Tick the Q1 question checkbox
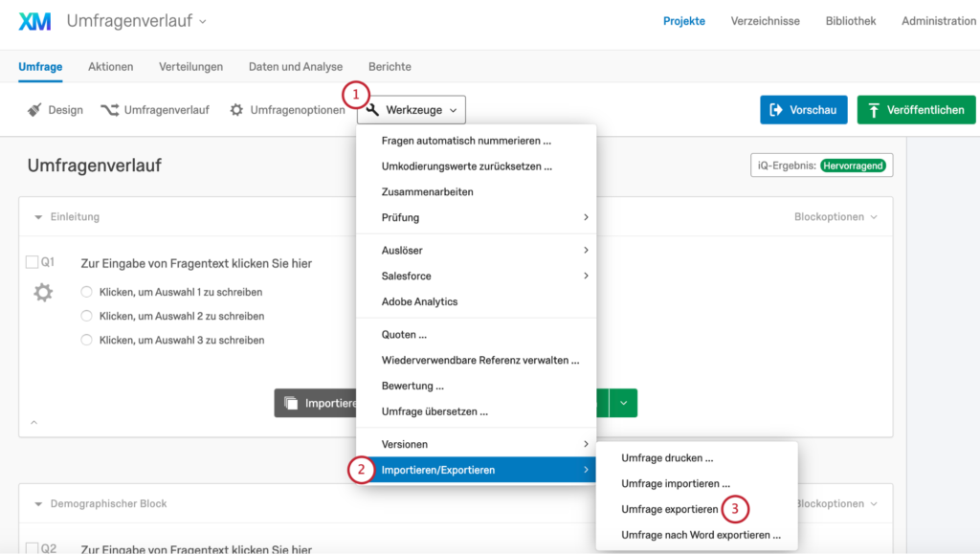Viewport: 980px width, 554px height. tap(32, 262)
